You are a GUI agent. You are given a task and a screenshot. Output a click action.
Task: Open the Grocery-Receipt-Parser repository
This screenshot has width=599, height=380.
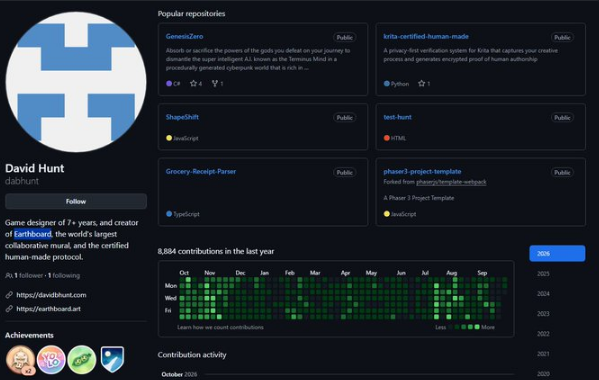coord(201,171)
